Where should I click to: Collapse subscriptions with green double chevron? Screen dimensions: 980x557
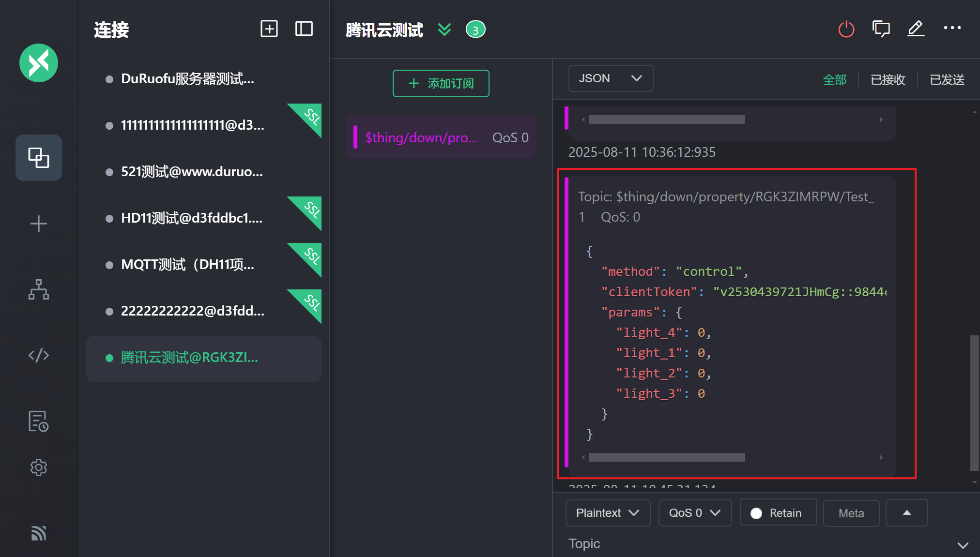(444, 30)
